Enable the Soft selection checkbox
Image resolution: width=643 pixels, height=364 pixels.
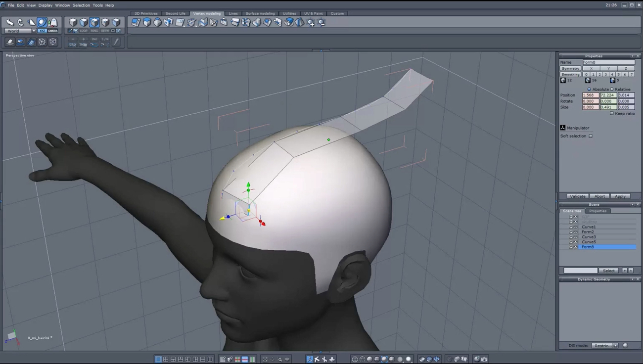click(x=591, y=136)
